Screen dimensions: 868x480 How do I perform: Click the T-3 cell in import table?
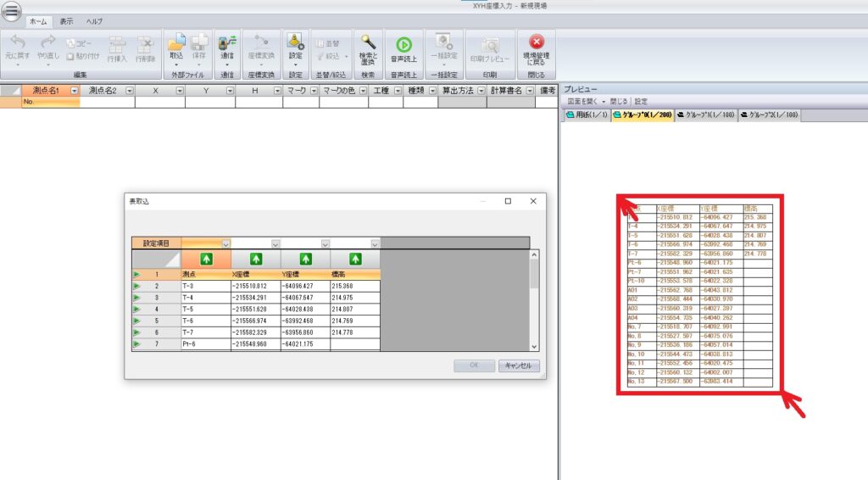pyautogui.click(x=204, y=287)
